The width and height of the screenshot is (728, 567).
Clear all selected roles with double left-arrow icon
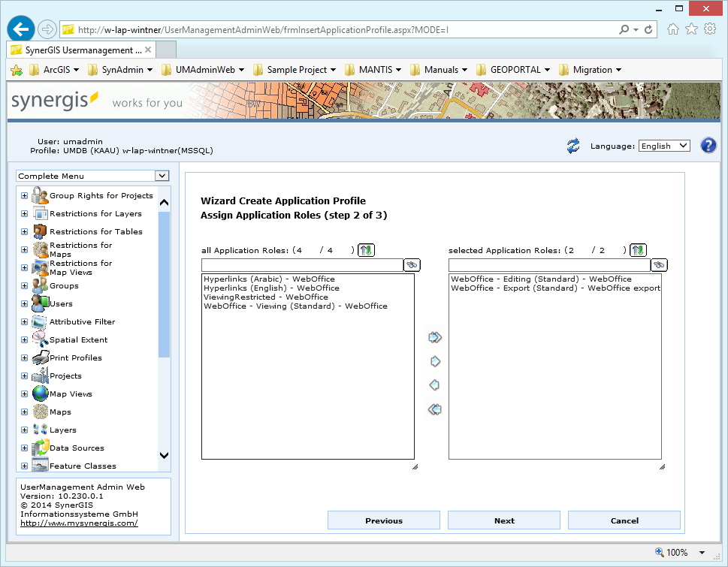(x=434, y=409)
